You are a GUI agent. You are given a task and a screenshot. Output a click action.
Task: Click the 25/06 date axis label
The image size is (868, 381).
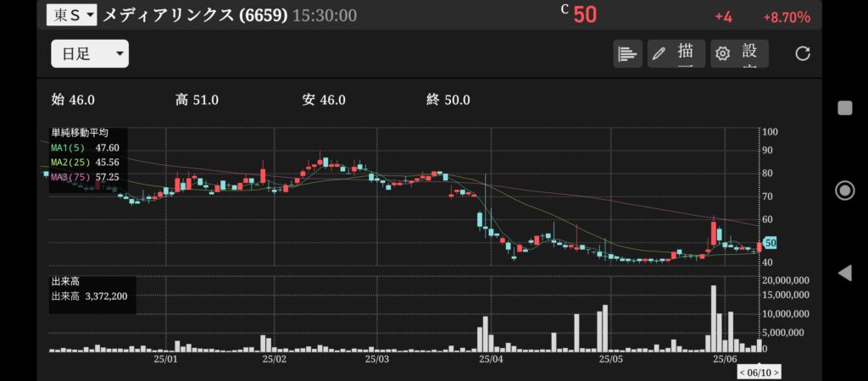coord(726,359)
